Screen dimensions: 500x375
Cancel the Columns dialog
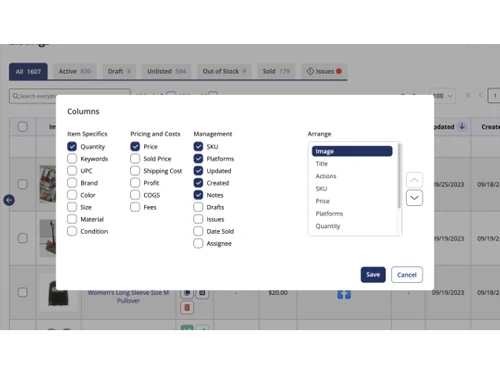407,275
